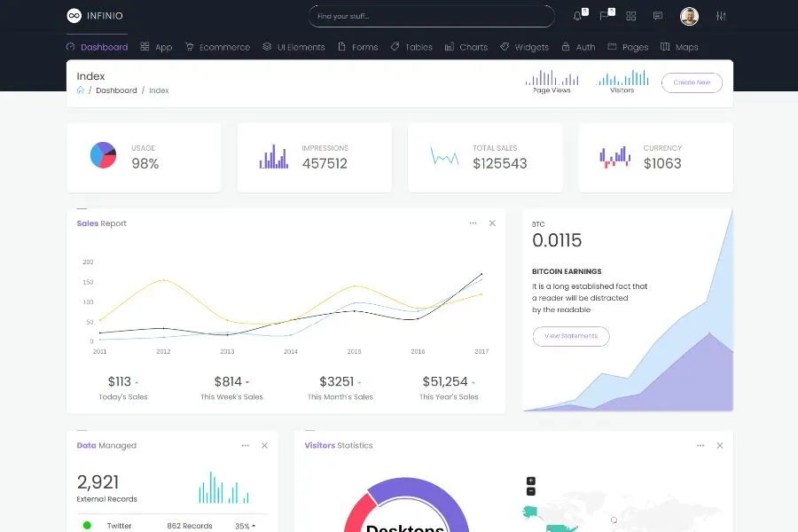798x532 pixels.
Task: Expand Visitors Statistics options ellipsis
Action: tap(700, 445)
